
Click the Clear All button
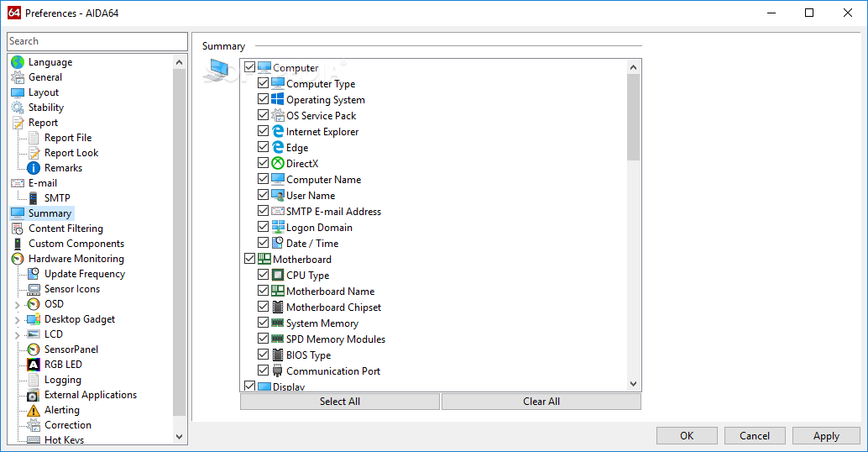(541, 402)
